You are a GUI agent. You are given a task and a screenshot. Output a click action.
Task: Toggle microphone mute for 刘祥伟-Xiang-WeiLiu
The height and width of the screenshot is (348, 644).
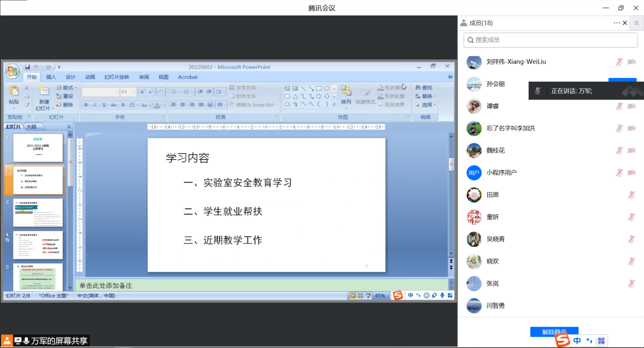[619, 62]
